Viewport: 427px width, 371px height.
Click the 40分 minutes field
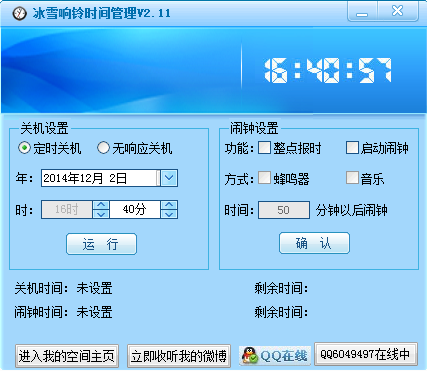pos(135,210)
